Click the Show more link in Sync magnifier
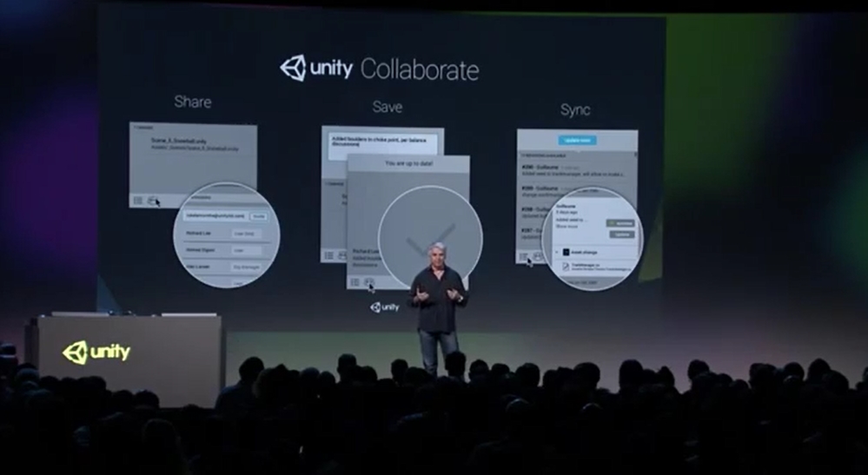The height and width of the screenshot is (475, 868). 567,226
